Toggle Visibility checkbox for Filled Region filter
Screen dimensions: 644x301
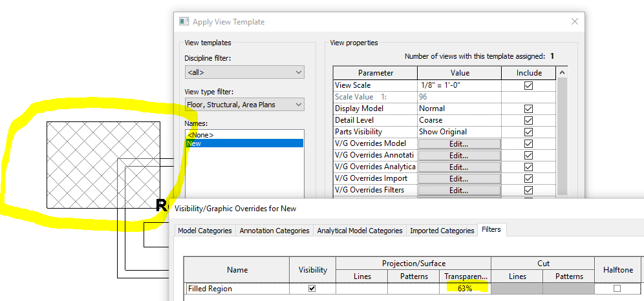point(313,289)
